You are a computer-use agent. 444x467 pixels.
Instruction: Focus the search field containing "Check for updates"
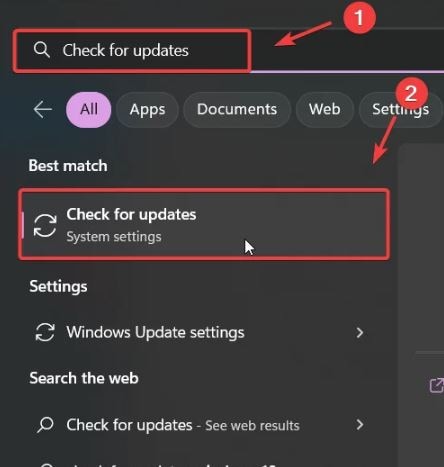click(132, 51)
